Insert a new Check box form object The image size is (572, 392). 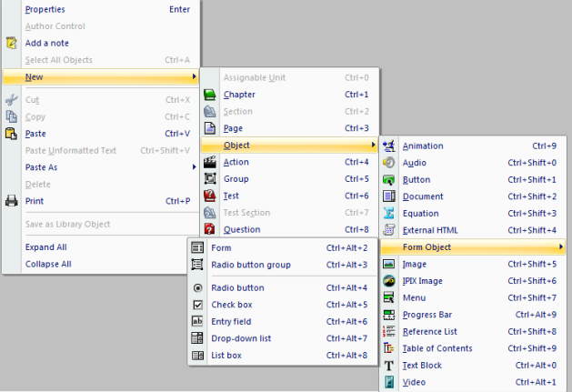(231, 305)
